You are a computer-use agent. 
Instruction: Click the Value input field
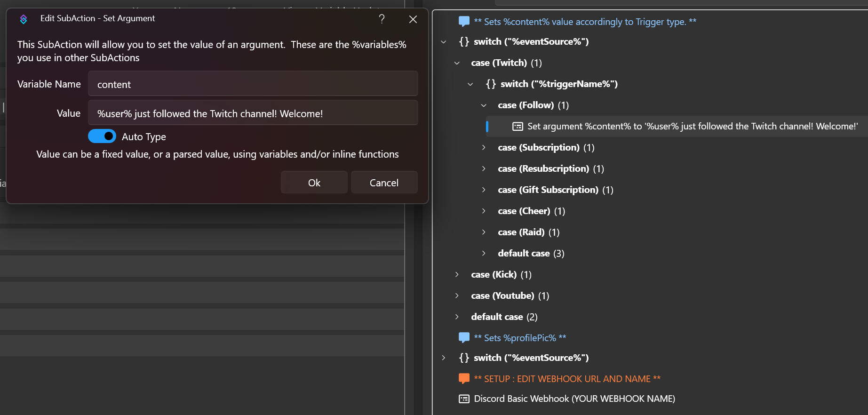coord(253,113)
